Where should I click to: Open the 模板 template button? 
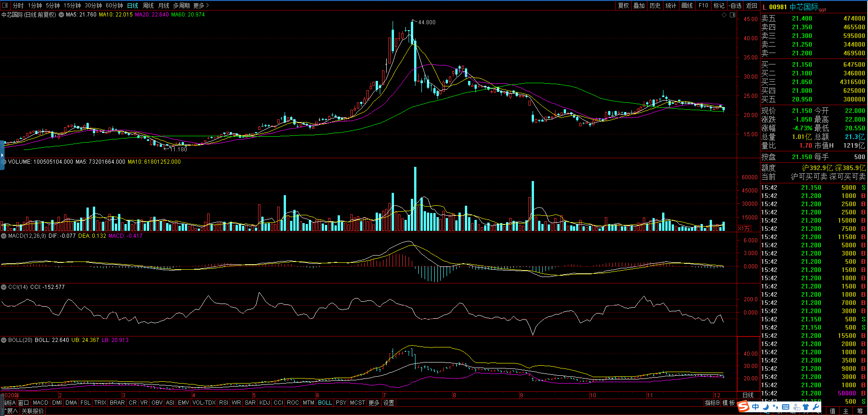pyautogui.click(x=729, y=403)
